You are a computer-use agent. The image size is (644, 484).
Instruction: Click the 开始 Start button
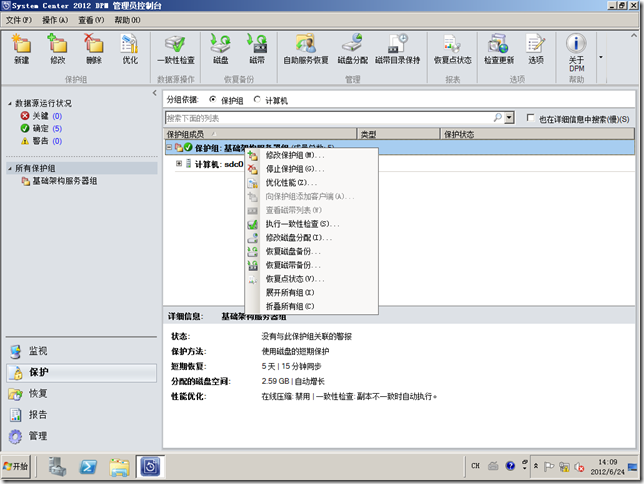tap(16, 466)
